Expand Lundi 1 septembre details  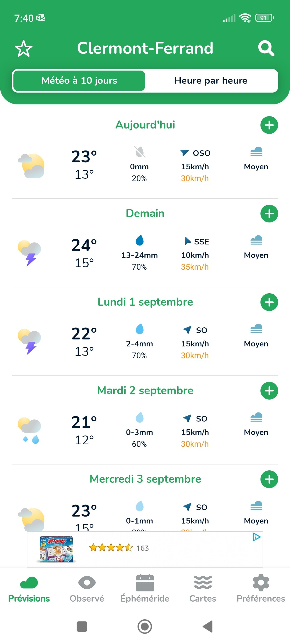click(269, 302)
